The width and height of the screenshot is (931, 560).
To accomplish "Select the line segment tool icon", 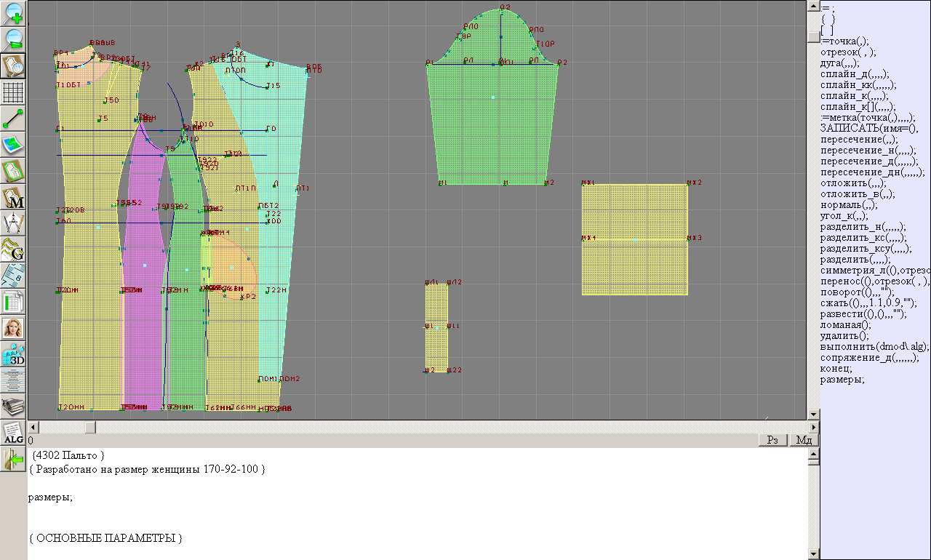I will [13, 119].
